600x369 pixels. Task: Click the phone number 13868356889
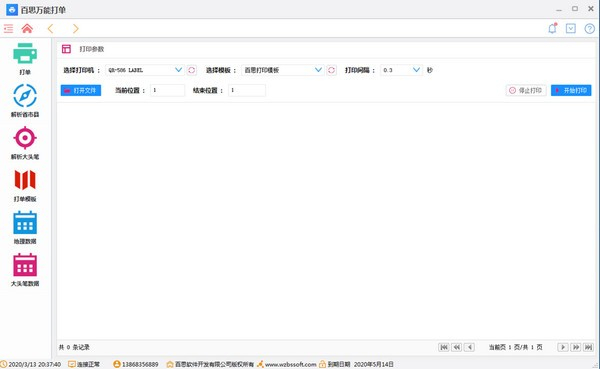[x=140, y=364]
